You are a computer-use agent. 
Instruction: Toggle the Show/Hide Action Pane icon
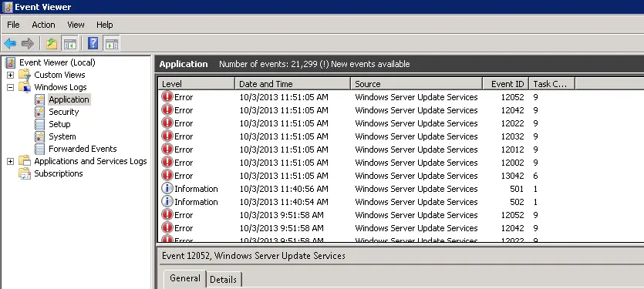pyautogui.click(x=111, y=43)
